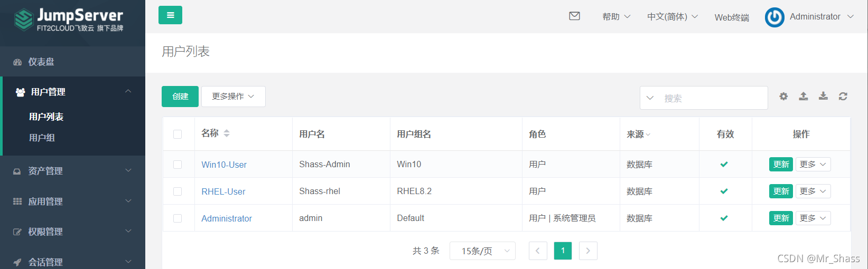Open the RHEL-User user link

click(x=223, y=192)
